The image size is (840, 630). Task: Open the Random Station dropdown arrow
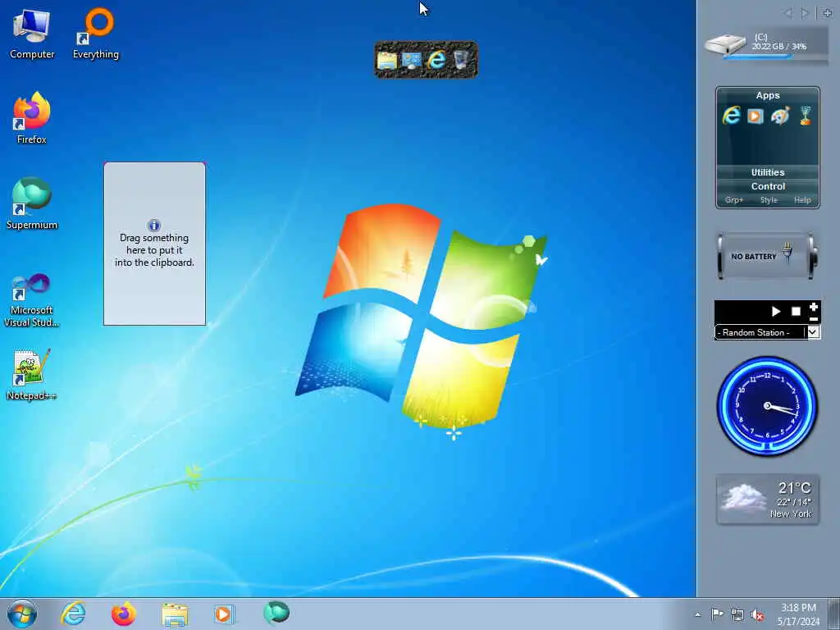pos(813,332)
